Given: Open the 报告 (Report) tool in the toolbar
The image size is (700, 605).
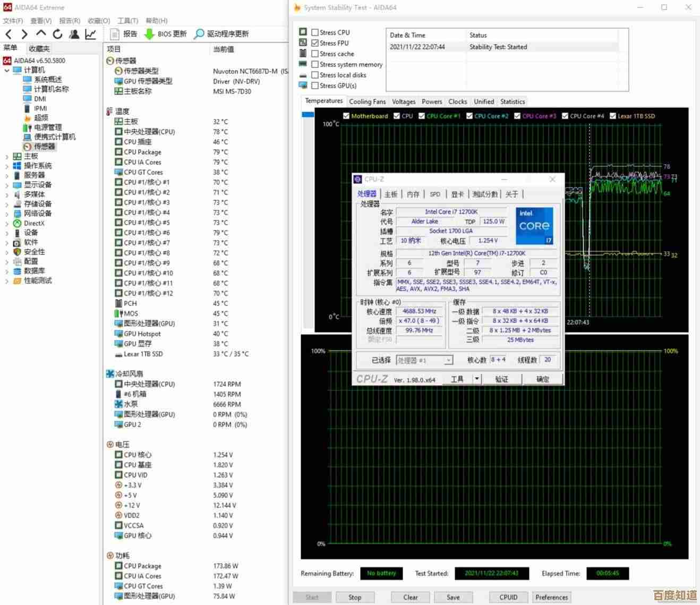Looking at the screenshot, I should tap(127, 33).
